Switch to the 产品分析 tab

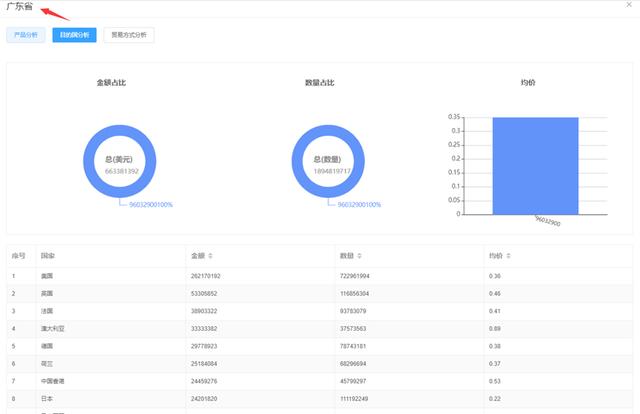25,35
